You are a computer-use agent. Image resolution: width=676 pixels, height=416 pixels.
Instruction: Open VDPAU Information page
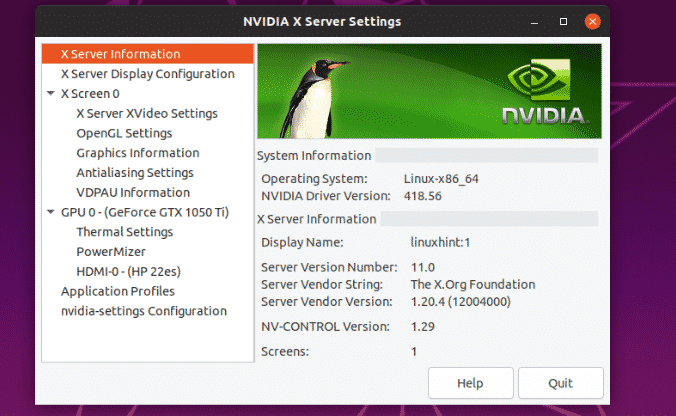133,192
